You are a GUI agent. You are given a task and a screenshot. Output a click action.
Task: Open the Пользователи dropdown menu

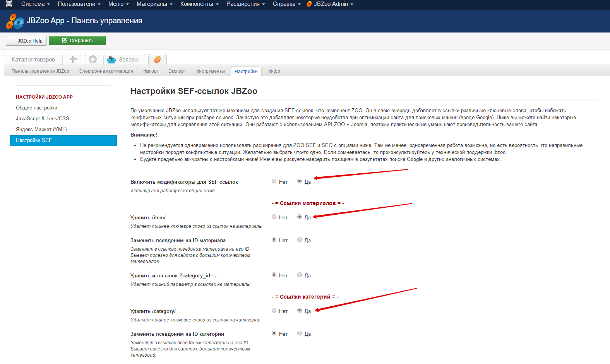pyautogui.click(x=79, y=4)
